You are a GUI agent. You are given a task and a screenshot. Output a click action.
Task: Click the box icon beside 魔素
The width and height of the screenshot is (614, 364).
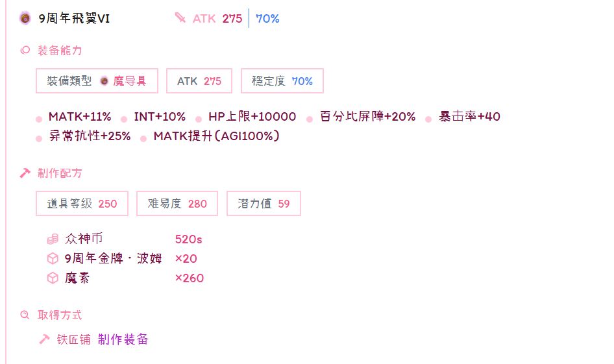coord(53,278)
